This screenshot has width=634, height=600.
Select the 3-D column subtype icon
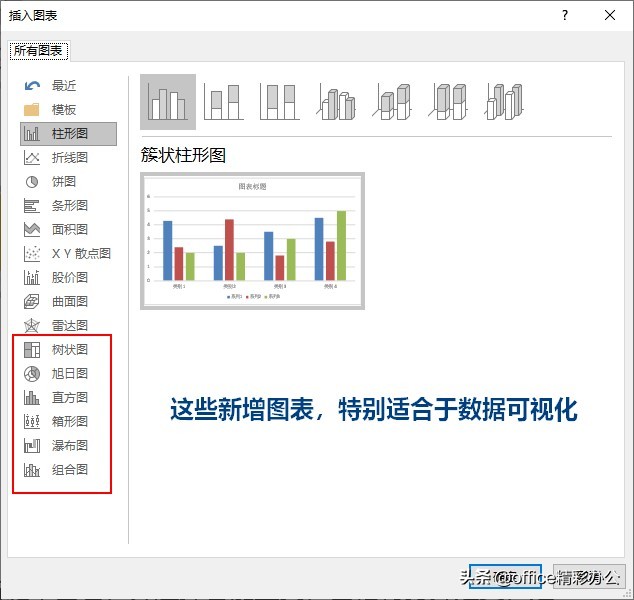[504, 101]
